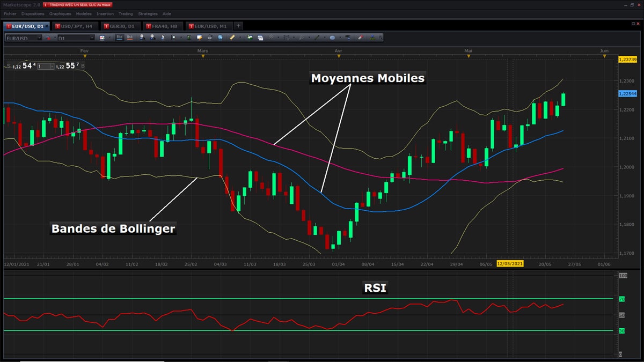Close the EUR/USD, D1 tab
The height and width of the screenshot is (362, 644).
coord(47,26)
